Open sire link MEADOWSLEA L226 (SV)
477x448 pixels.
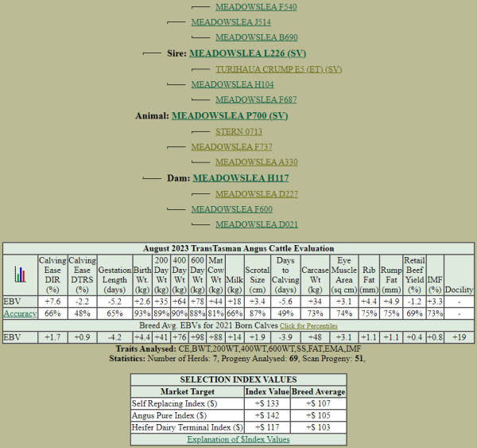(247, 53)
